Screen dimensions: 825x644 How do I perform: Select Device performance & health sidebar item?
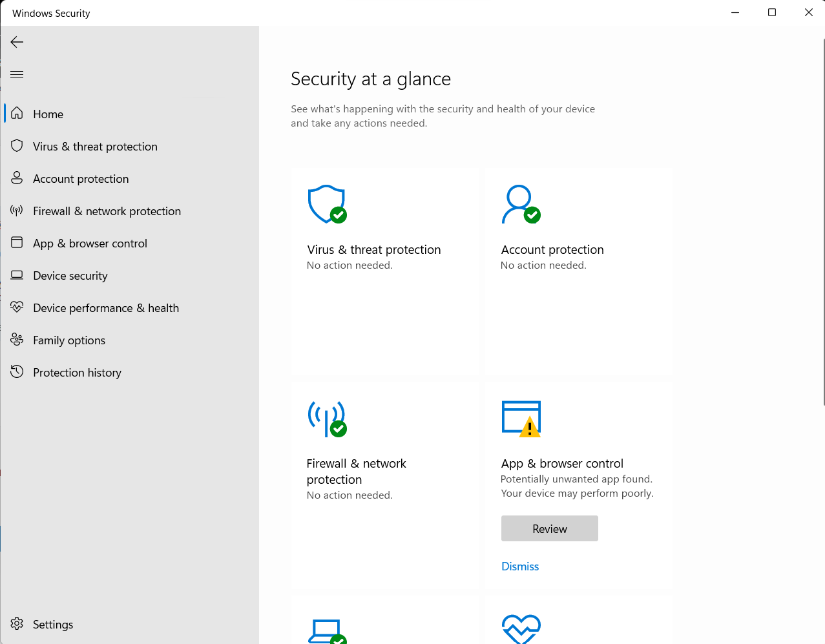[x=130, y=307]
